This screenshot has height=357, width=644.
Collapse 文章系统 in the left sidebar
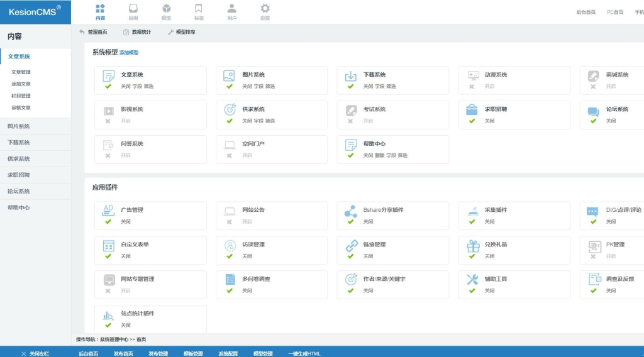(x=35, y=56)
